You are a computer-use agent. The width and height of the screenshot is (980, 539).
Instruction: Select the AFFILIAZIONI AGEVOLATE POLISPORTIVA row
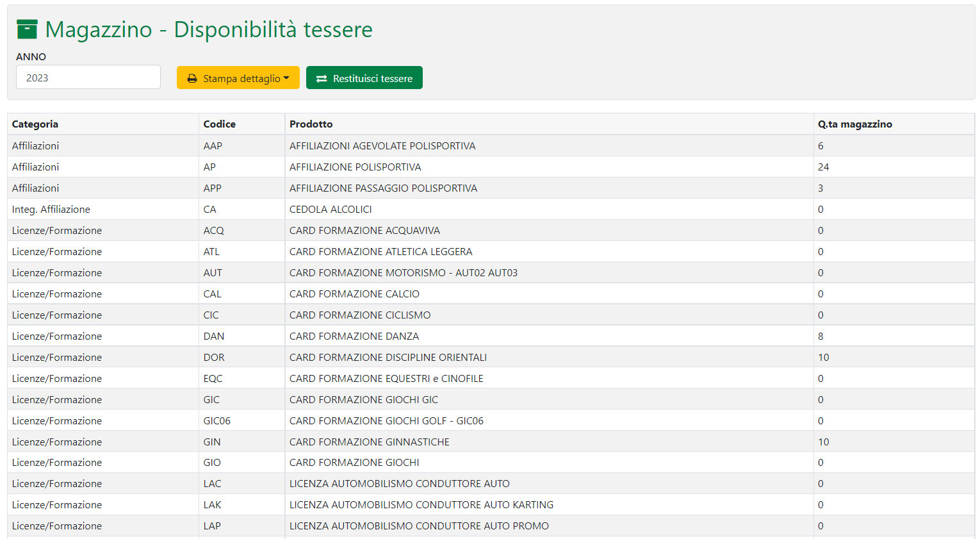[382, 146]
